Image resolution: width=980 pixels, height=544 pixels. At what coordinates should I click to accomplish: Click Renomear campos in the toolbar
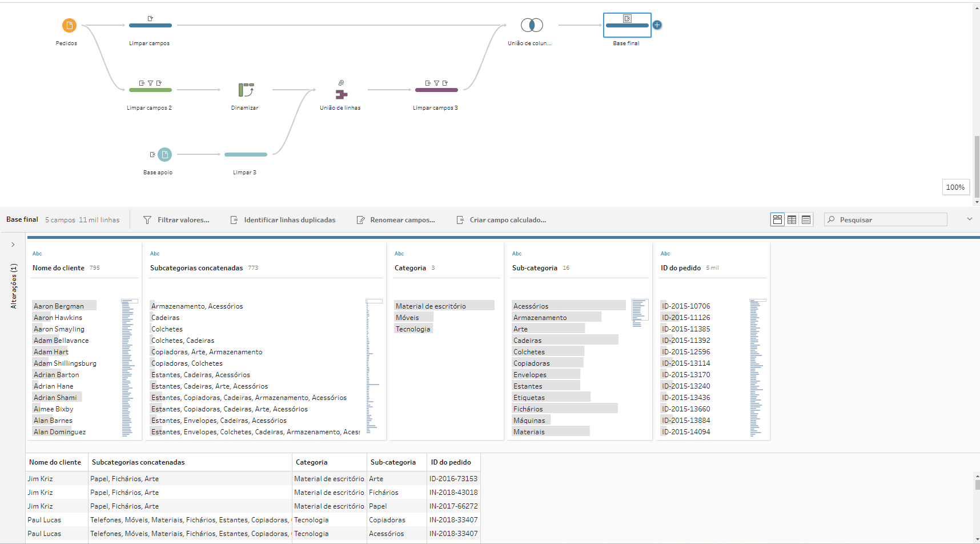396,220
